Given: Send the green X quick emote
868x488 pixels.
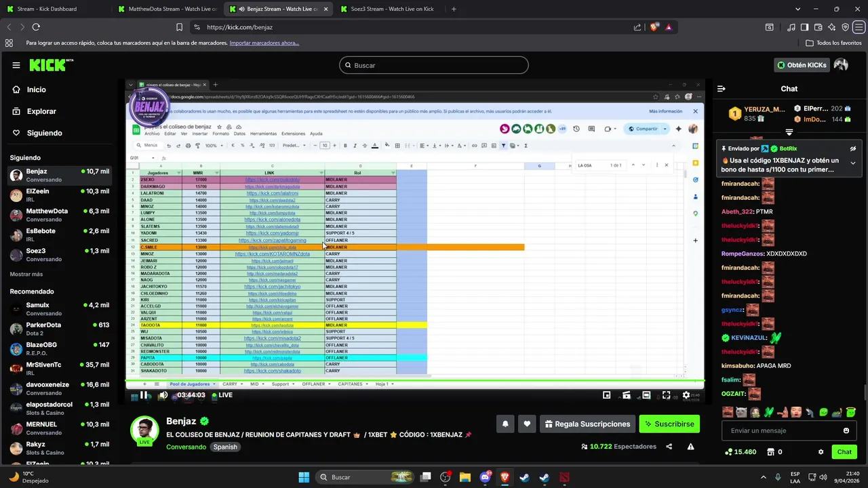Looking at the screenshot, I should coord(769,412).
